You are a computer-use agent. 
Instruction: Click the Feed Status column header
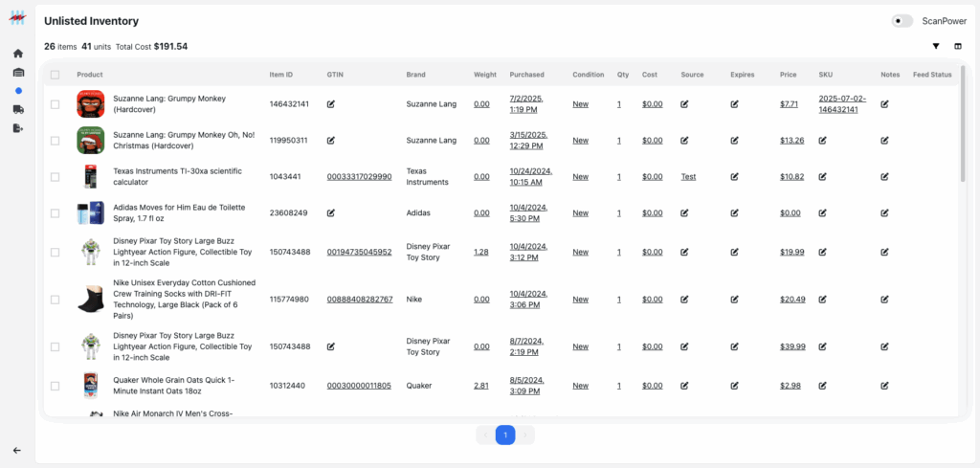[932, 75]
